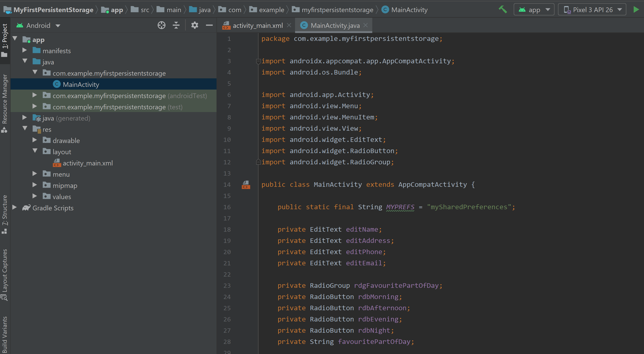Click the rdgFavouritePartOfDay field name
This screenshot has width=644, height=354.
396,286
